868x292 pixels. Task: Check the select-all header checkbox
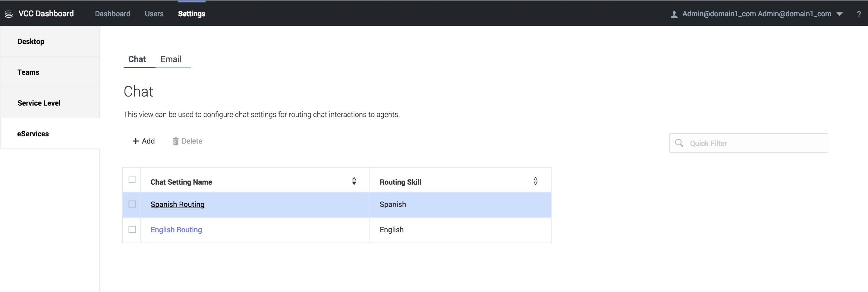[x=132, y=179]
